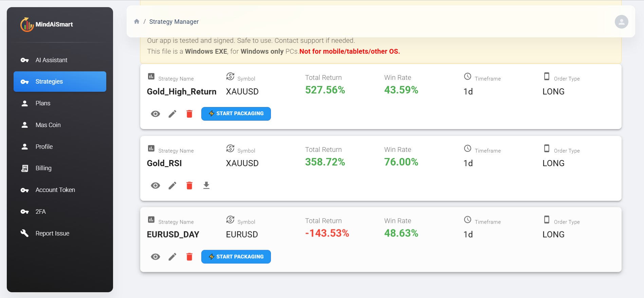Click clock icon in EURUSD_DAY card
This screenshot has width=644, height=298.
[x=467, y=220]
